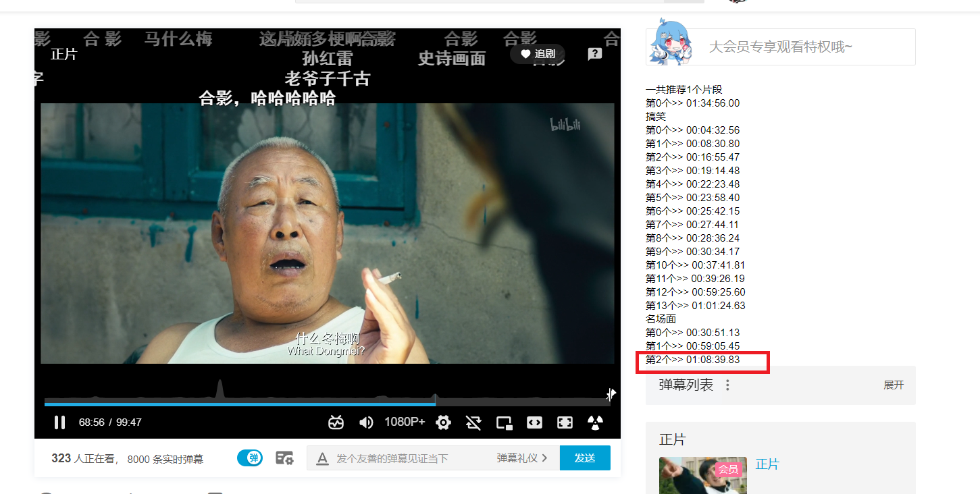
Task: Click the 发送 send button
Action: pyautogui.click(x=585, y=458)
